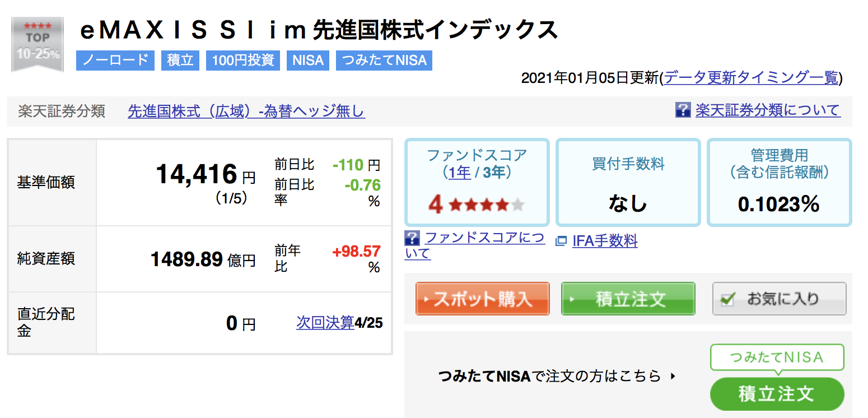The image size is (868, 418).
Task: Click the four-star fund score rating
Action: (477, 205)
